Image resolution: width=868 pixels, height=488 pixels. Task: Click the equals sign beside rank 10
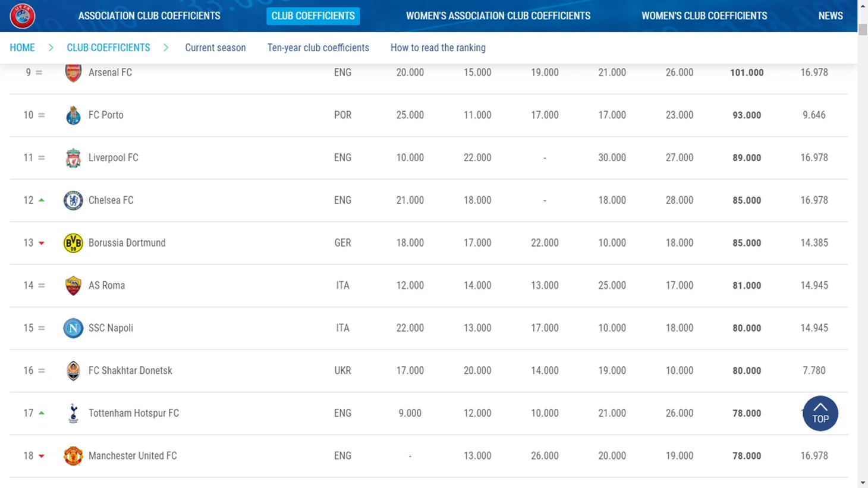click(42, 115)
